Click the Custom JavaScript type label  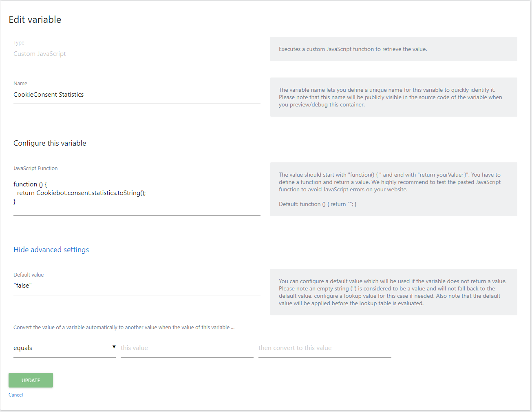pyautogui.click(x=40, y=53)
